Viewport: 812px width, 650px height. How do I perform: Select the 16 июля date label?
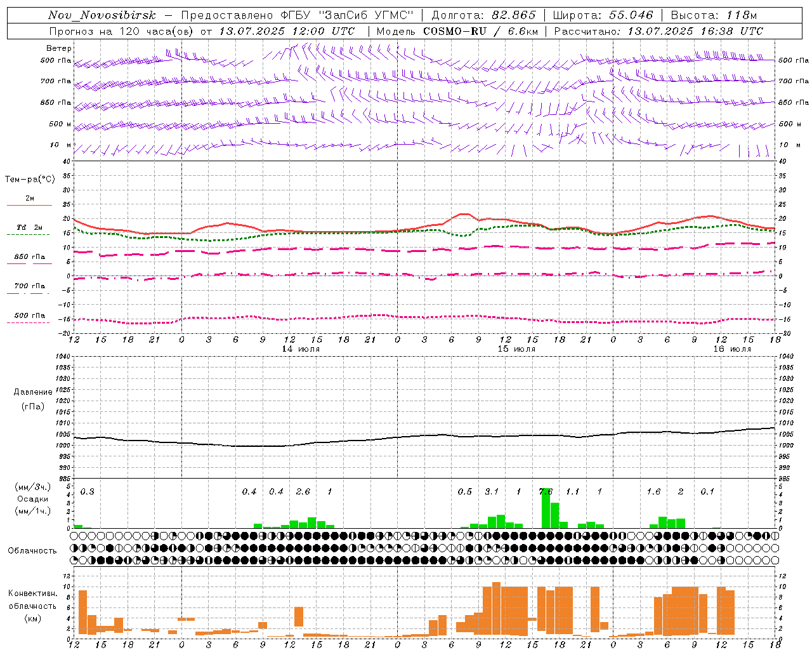(732, 349)
